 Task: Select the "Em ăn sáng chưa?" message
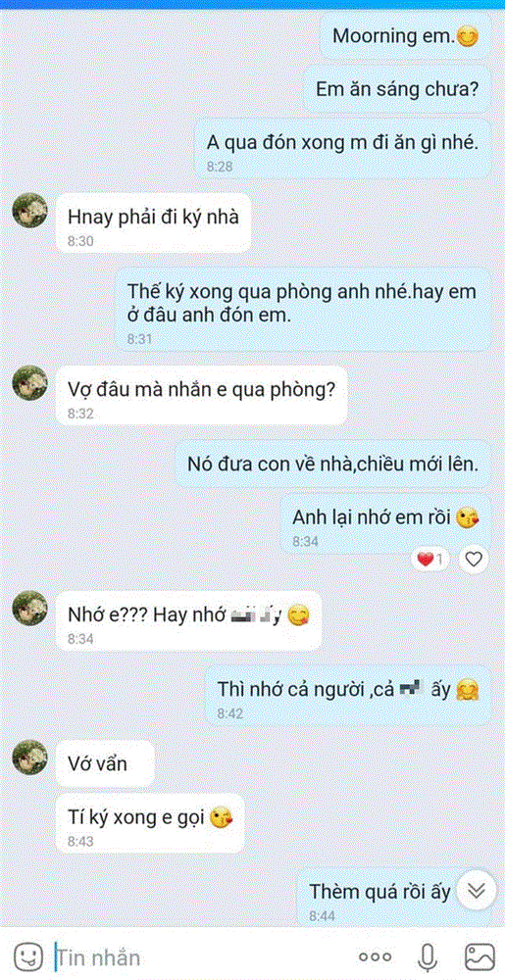coord(397,89)
